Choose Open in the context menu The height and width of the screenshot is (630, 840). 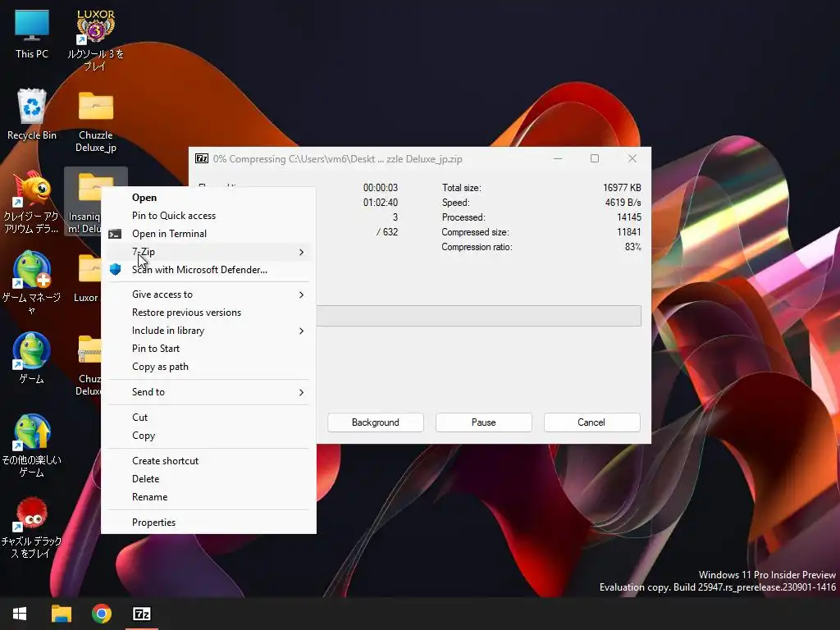(x=208, y=198)
